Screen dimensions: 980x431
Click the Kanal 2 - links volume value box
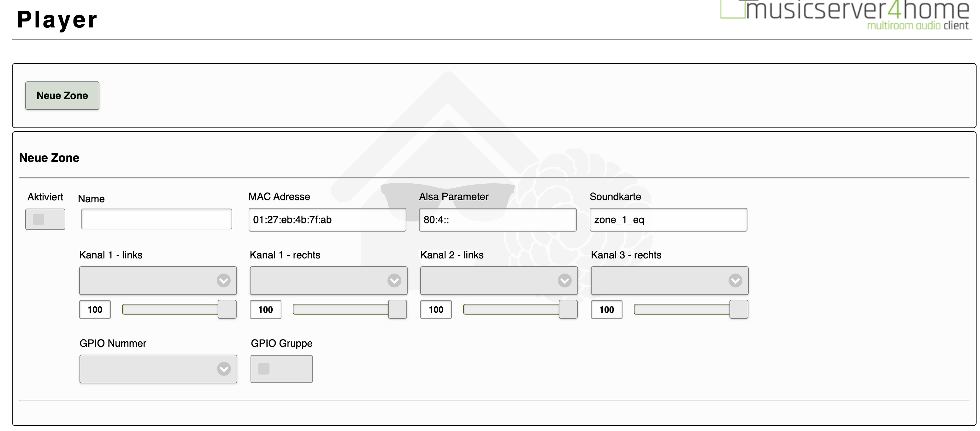pyautogui.click(x=436, y=309)
